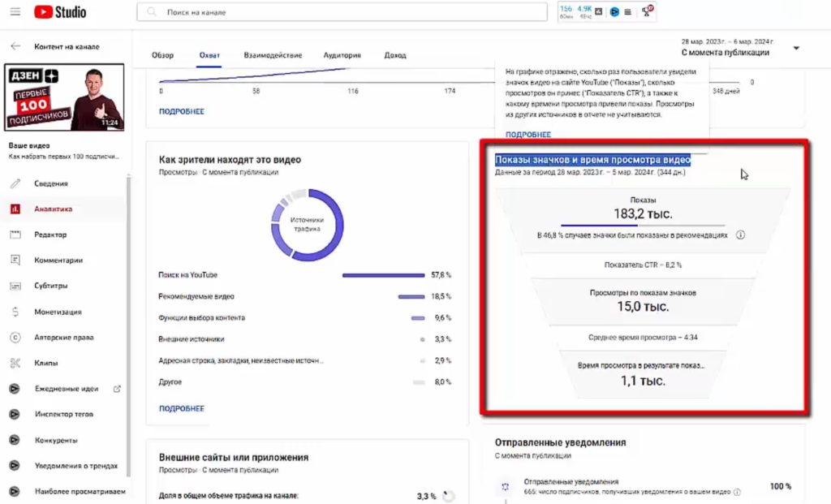The height and width of the screenshot is (504, 831).
Task: Click ПОДРОБНЕЕ in the tooltip popup
Action: point(527,135)
